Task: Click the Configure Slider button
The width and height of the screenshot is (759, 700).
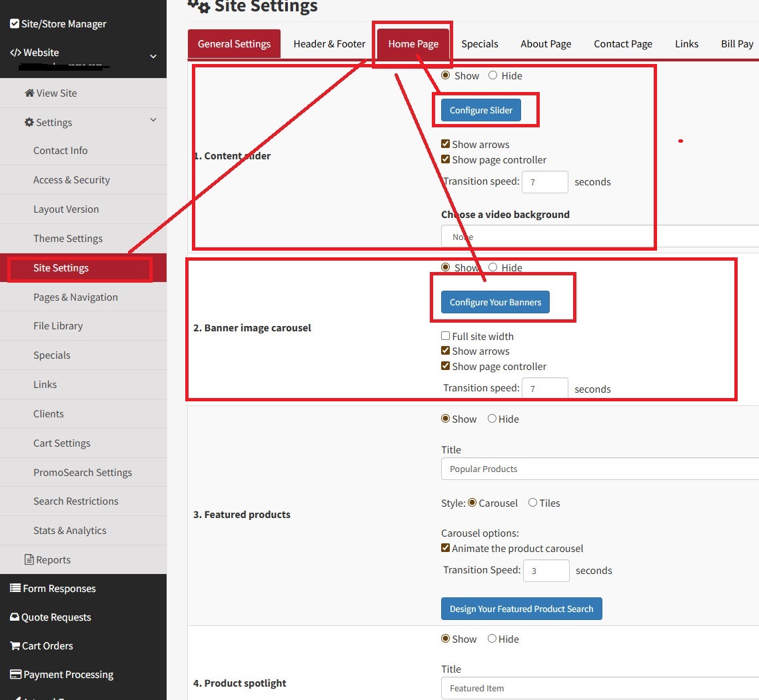Action: [x=480, y=110]
